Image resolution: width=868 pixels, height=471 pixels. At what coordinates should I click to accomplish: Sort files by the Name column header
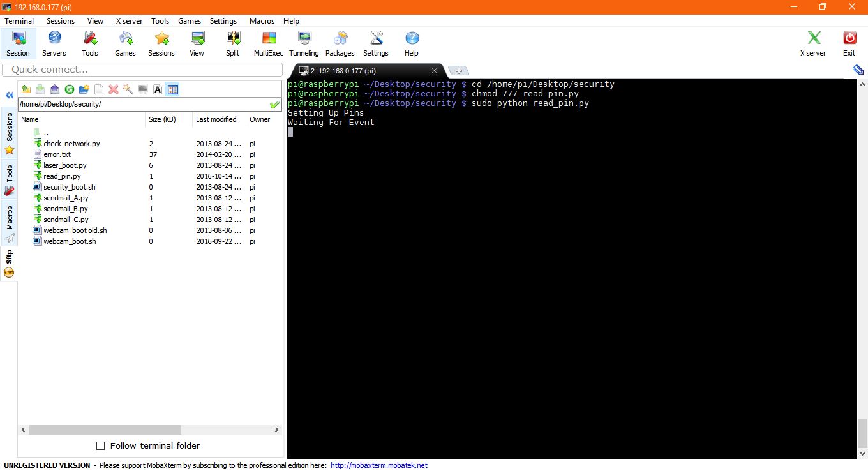(x=82, y=119)
